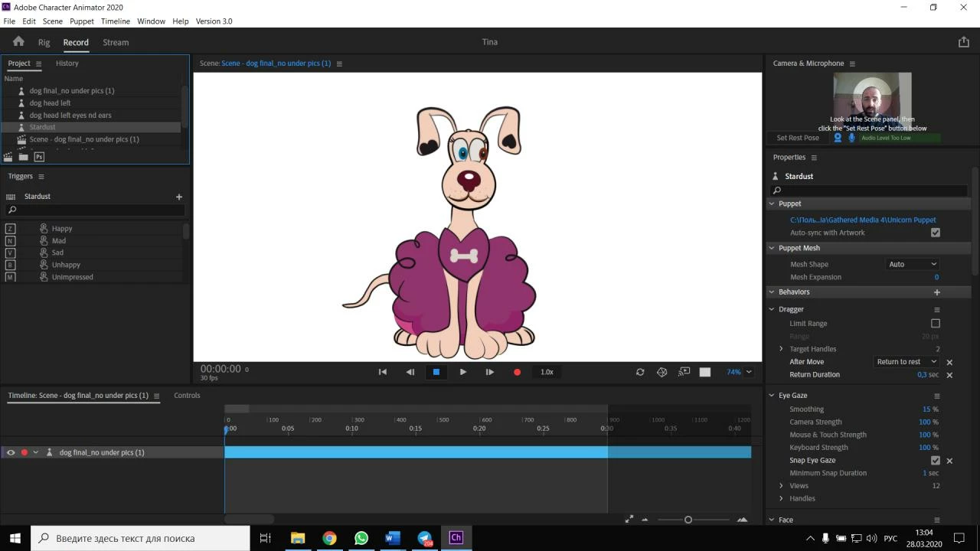Enable the Limit Range checkbox
Viewport: 980px width, 551px height.
(x=935, y=324)
